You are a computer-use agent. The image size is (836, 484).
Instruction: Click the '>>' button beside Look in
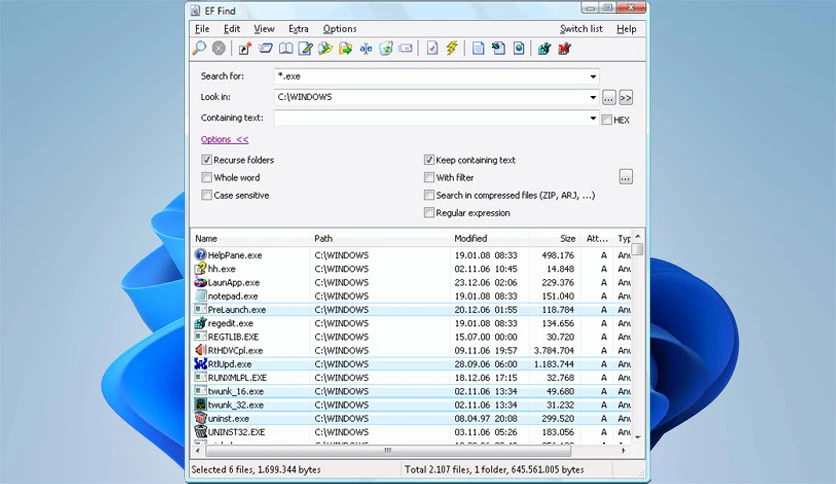(626, 98)
